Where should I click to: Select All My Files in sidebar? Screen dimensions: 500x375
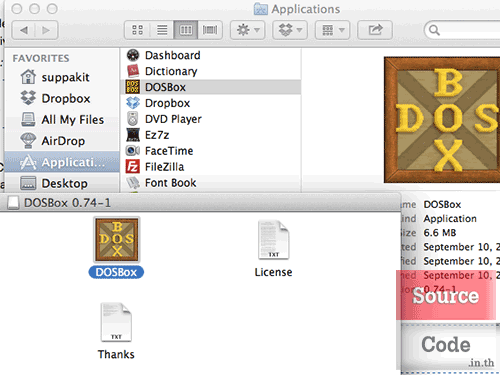click(x=62, y=120)
